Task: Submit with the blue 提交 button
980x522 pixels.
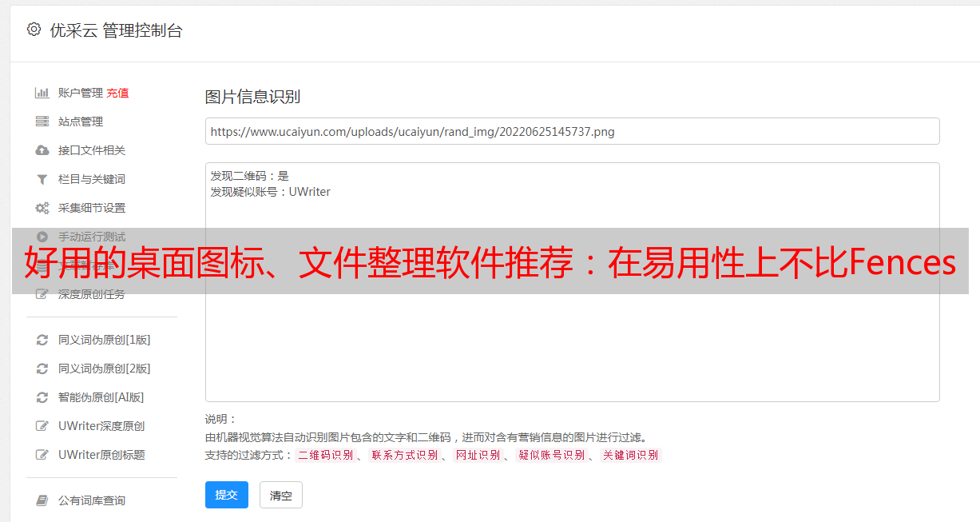Action: (227, 495)
